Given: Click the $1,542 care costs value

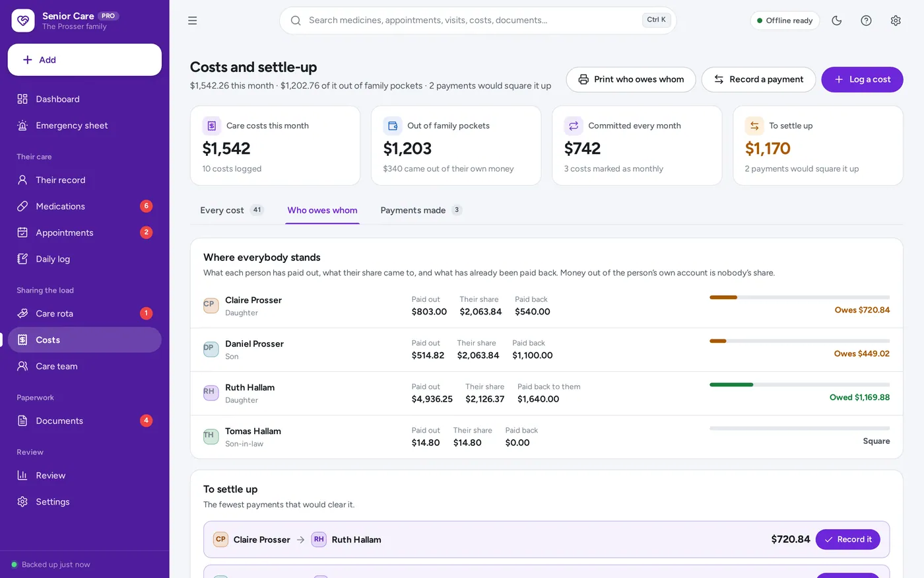Looking at the screenshot, I should pos(226,149).
